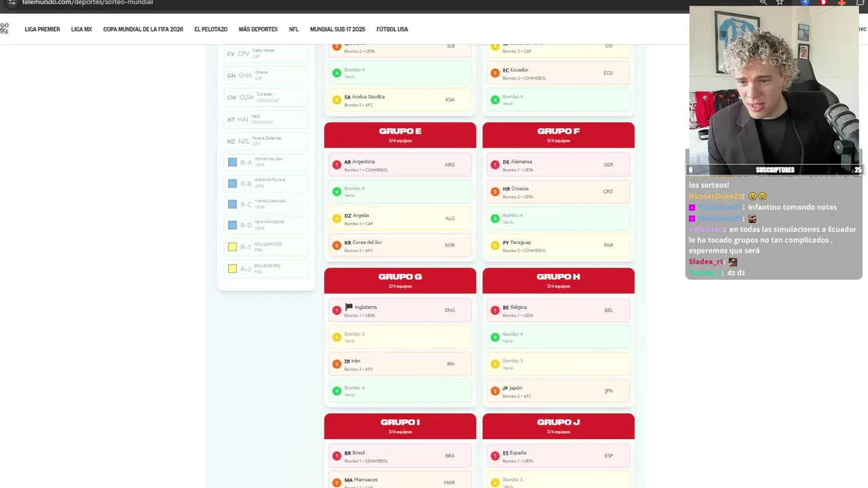Screen dimensions: 868x488
Task: Pick the CPV Cabo Verde team card
Action: tap(267, 54)
